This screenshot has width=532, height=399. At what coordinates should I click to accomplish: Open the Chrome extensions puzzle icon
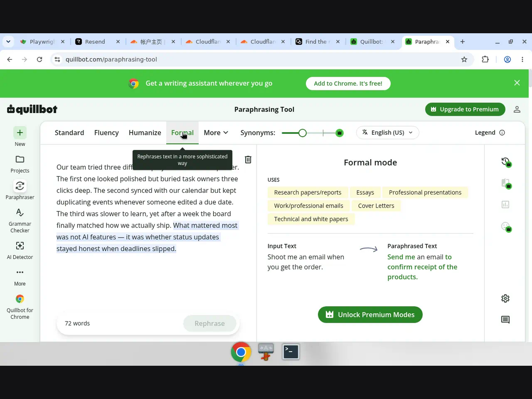[x=485, y=59]
